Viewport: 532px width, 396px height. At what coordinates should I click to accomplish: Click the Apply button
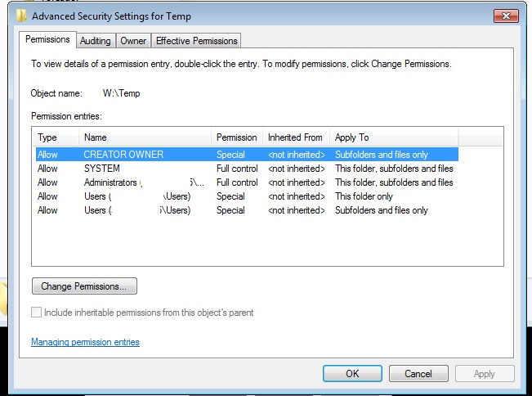(484, 373)
